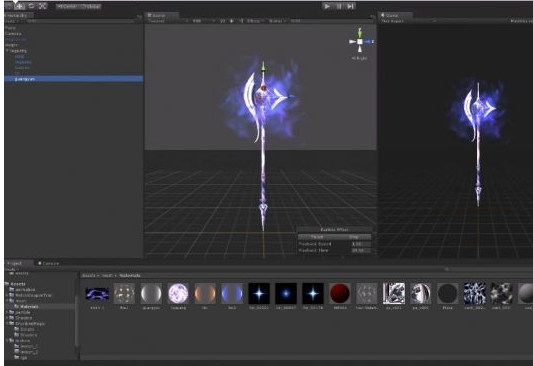Click the center cube of the scene orientation gizmo
Screen dimensions: 533x366
click(360, 41)
